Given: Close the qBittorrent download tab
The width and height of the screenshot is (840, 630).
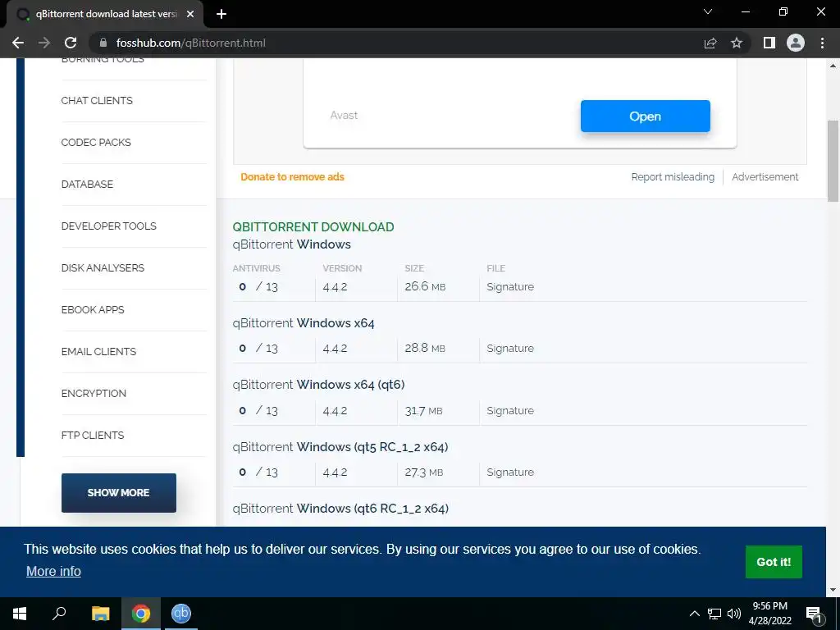Looking at the screenshot, I should point(190,15).
